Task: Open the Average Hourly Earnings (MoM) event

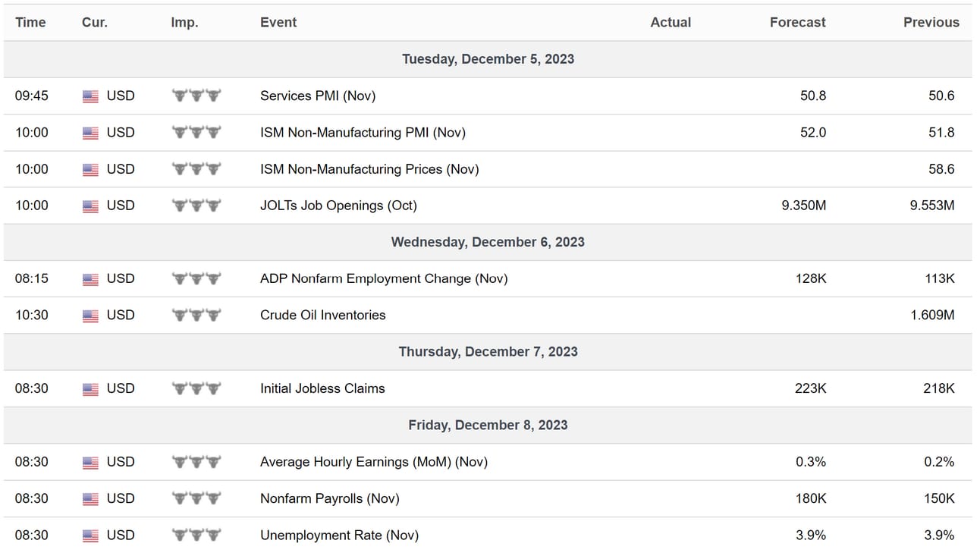Action: 373,461
